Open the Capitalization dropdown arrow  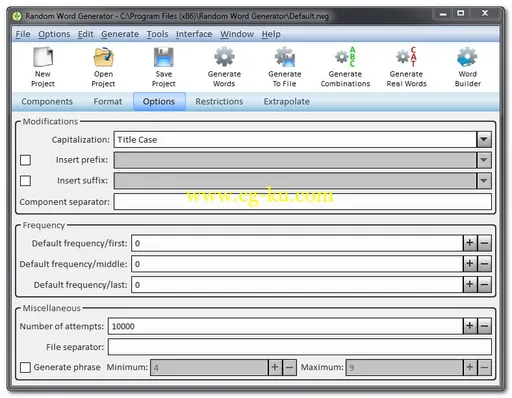point(484,140)
